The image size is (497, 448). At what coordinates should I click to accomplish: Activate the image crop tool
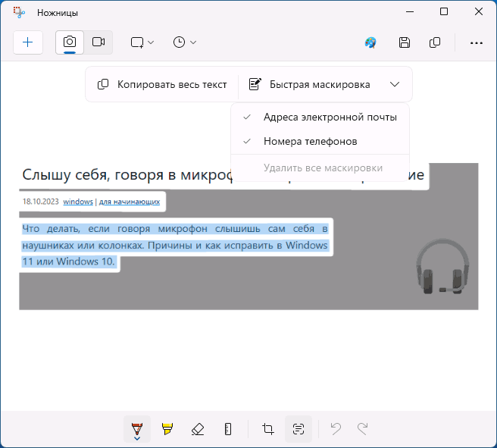point(268,429)
